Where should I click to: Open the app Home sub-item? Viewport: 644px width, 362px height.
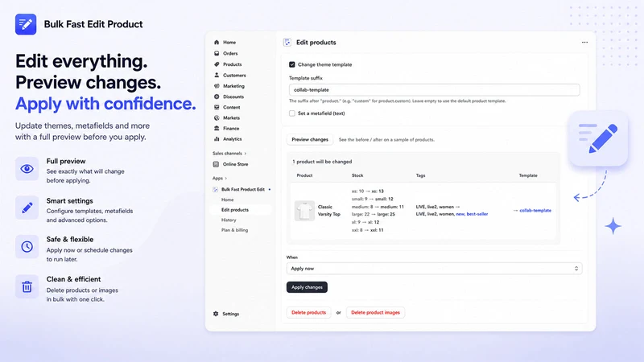(x=228, y=200)
